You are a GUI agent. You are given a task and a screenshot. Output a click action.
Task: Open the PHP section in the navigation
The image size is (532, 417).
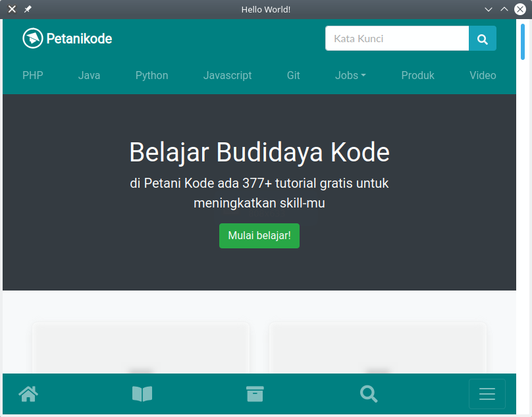[x=33, y=75]
